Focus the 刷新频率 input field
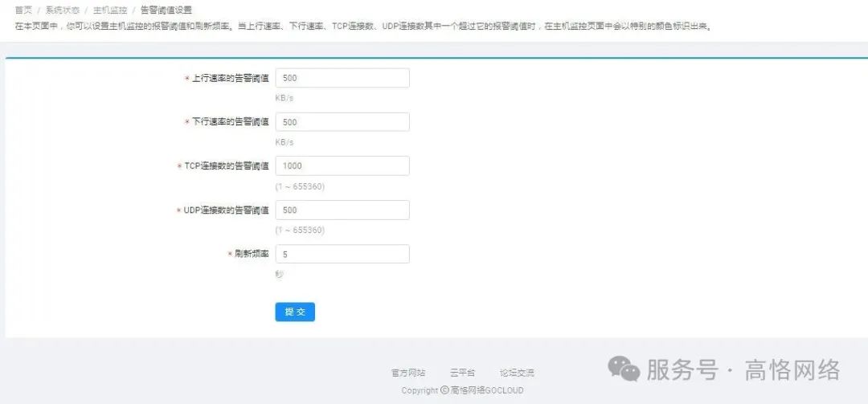 (342, 254)
